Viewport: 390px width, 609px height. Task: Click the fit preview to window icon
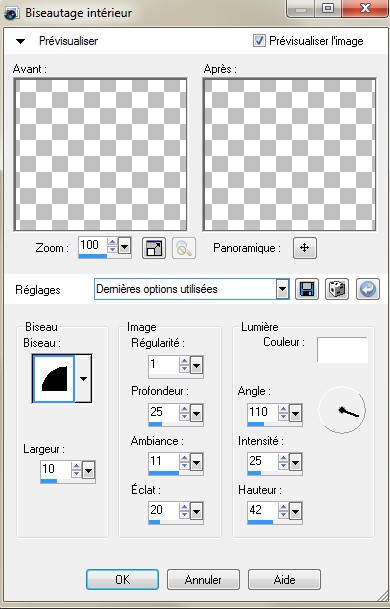pyautogui.click(x=154, y=248)
